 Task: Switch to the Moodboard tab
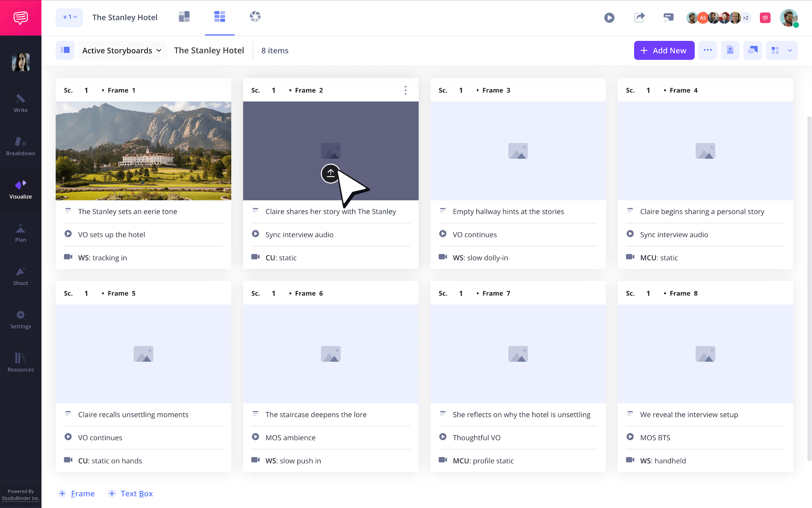click(184, 17)
